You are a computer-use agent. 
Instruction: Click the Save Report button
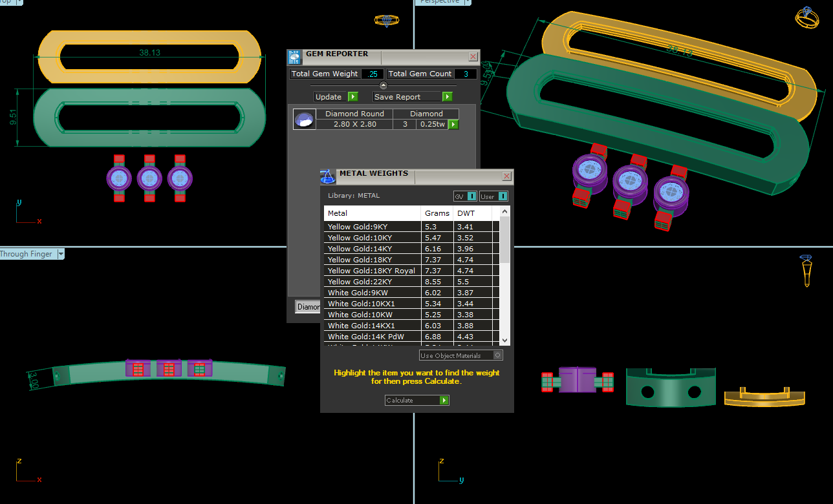click(412, 97)
